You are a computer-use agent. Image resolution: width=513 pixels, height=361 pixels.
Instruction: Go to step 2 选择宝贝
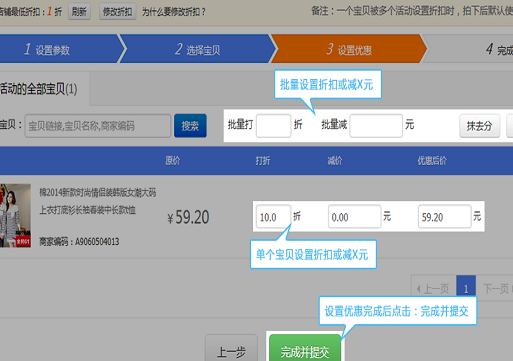pos(198,49)
